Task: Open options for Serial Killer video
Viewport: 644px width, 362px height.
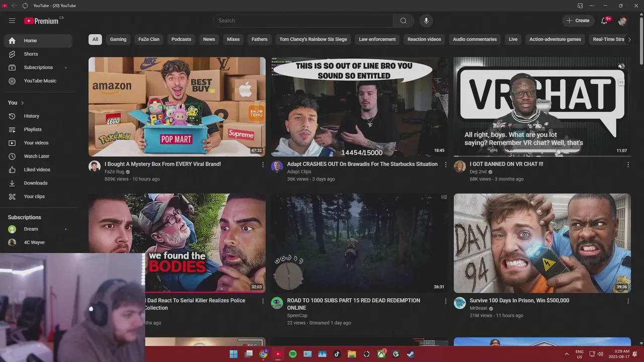Action: (x=263, y=301)
